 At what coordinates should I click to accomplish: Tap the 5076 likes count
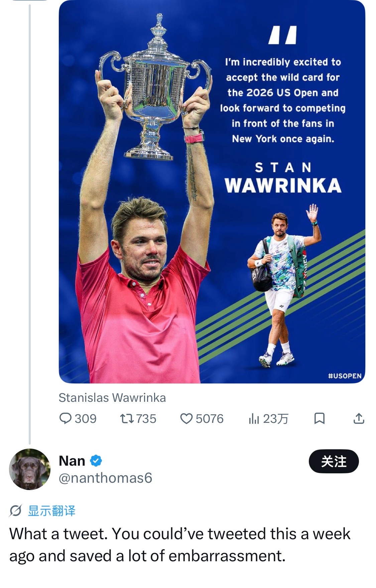[210, 419]
